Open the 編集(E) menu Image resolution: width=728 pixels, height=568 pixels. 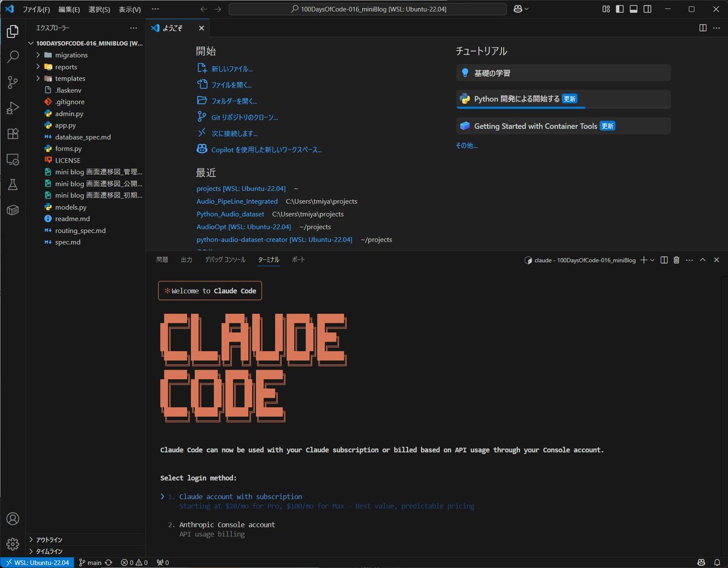tap(69, 9)
